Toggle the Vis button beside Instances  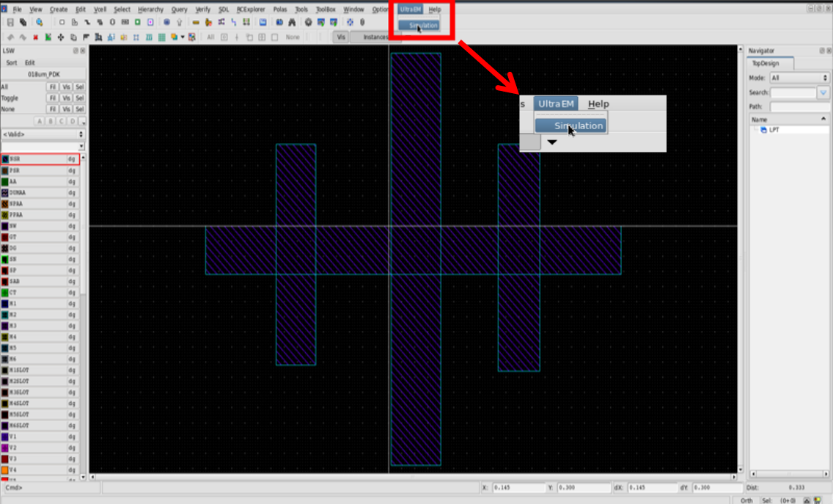pyautogui.click(x=341, y=37)
